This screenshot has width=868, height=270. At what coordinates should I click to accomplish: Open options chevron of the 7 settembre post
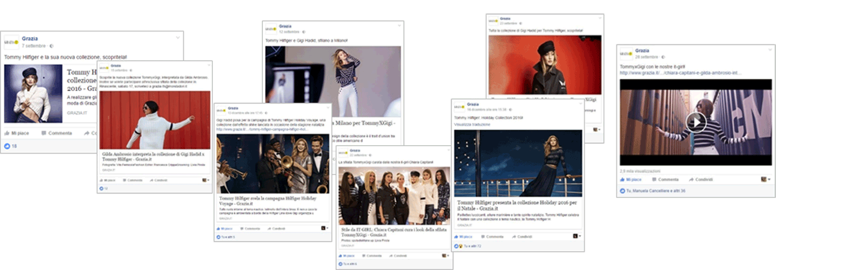(178, 38)
